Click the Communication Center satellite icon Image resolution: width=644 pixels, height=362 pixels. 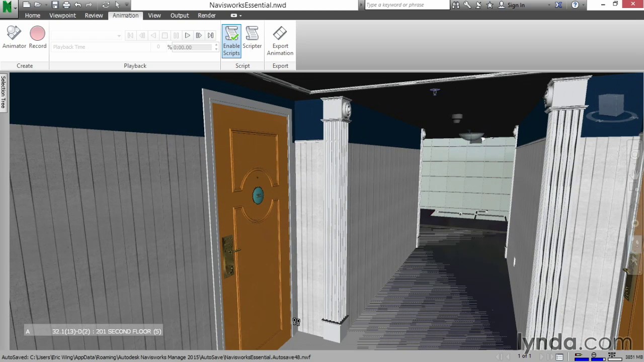478,5
